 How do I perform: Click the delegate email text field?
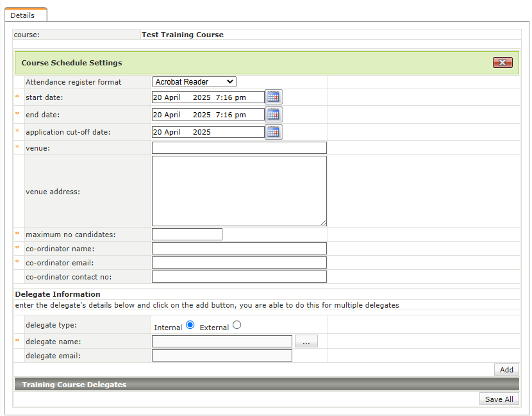point(222,356)
